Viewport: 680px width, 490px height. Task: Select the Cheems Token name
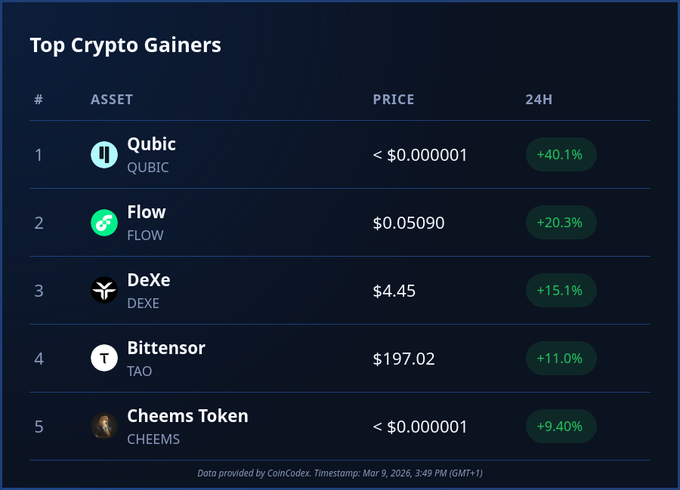[187, 416]
